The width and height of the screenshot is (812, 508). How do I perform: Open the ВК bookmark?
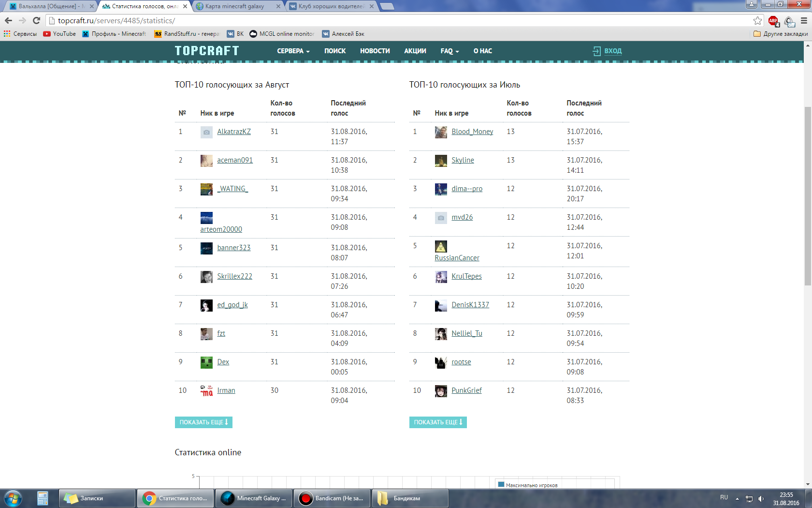(235, 34)
